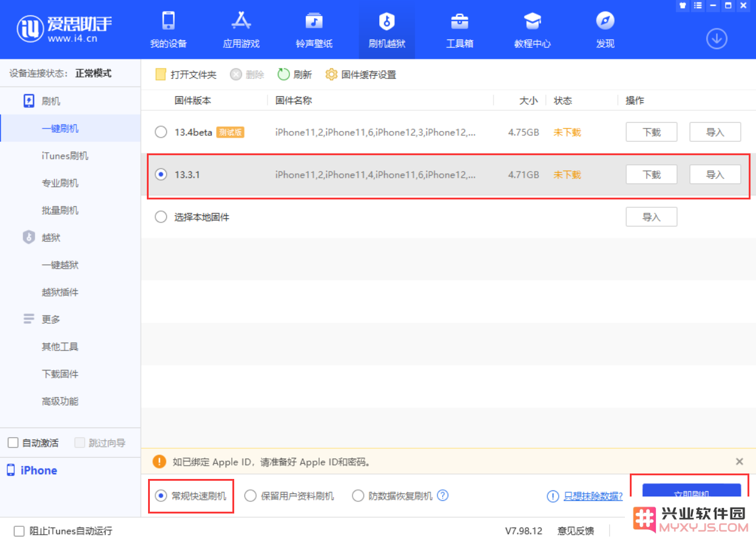Select the 选择本地固件 radio option
Image resolution: width=756 pixels, height=542 pixels.
click(x=161, y=217)
